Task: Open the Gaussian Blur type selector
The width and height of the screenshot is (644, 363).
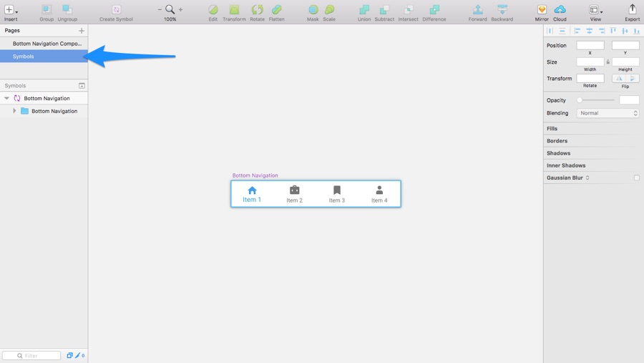Action: pos(587,178)
